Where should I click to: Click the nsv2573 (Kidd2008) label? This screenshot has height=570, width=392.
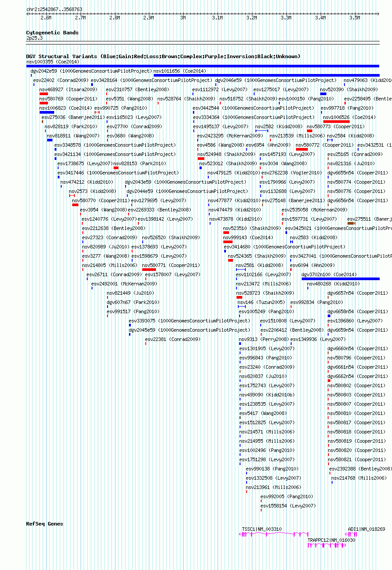coord(92,191)
